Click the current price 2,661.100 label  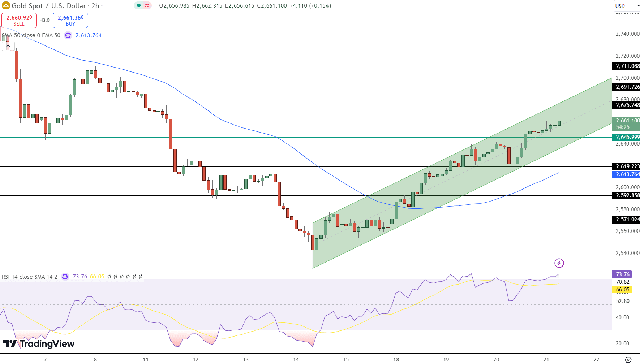coord(626,124)
